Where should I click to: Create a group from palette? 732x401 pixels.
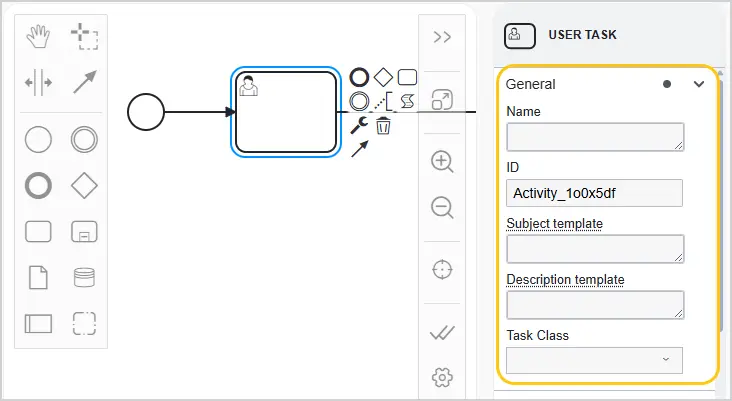[x=84, y=324]
